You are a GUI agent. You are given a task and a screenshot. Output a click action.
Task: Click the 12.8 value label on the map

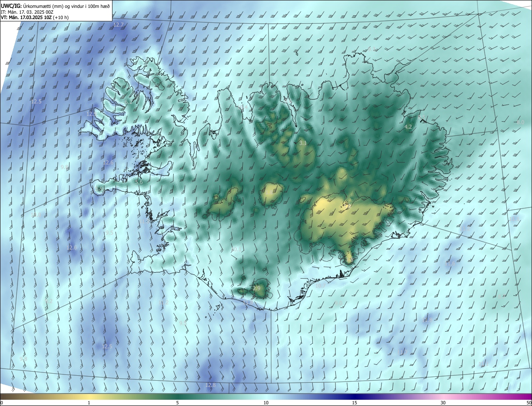coord(211,385)
